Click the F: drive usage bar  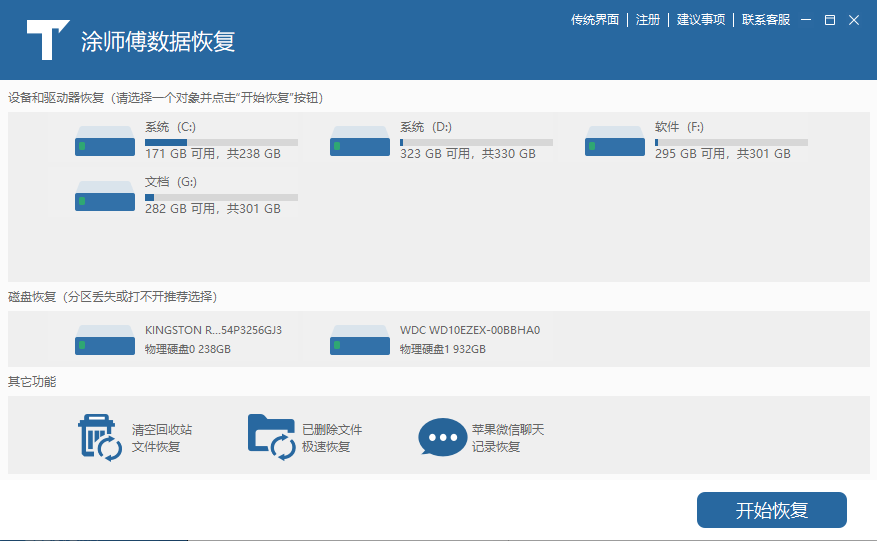tap(732, 143)
